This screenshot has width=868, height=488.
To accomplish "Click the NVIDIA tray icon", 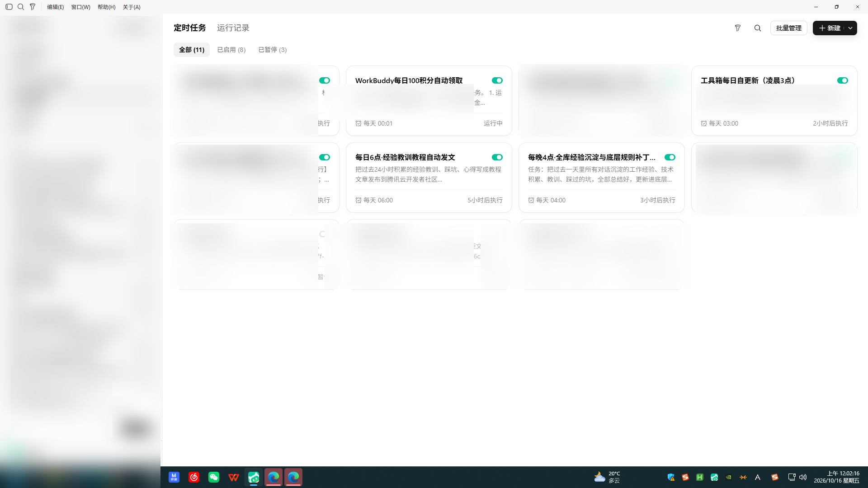I will coord(729,477).
